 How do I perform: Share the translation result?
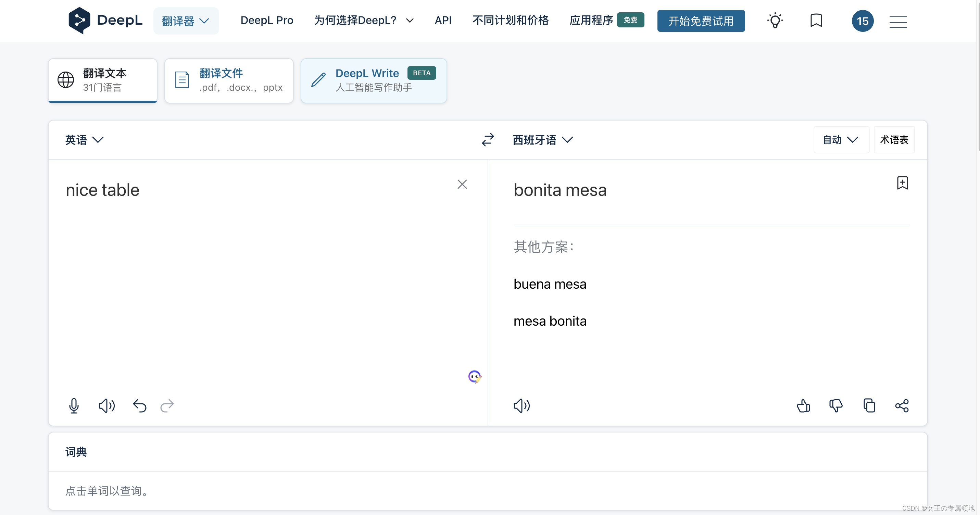[902, 405]
